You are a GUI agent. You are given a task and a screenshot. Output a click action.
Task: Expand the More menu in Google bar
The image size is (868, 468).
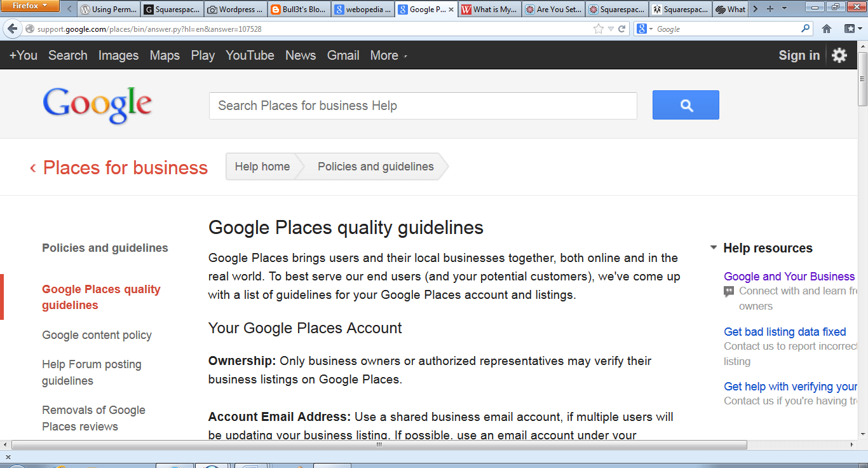pyautogui.click(x=388, y=55)
